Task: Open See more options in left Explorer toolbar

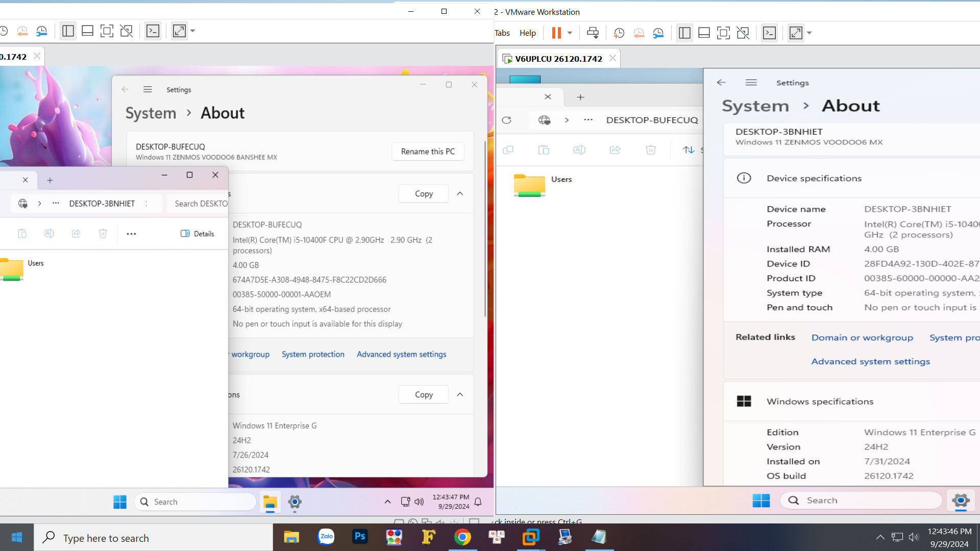Action: pos(131,234)
